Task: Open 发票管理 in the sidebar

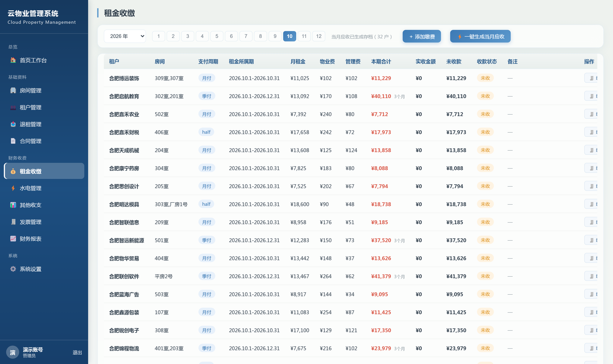Action: pos(44,222)
